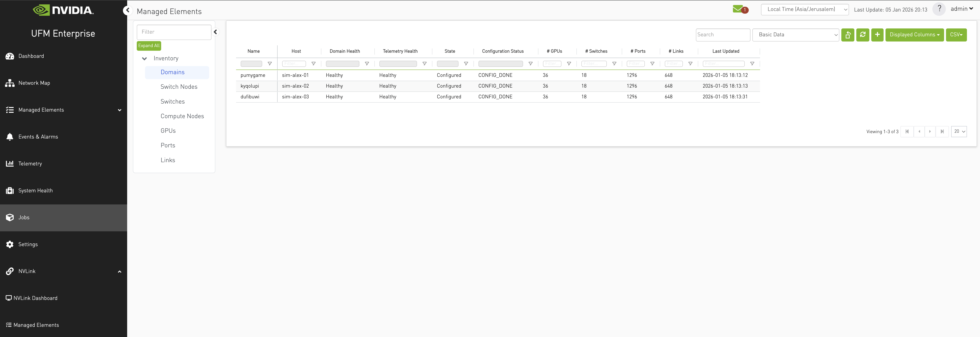This screenshot has height=337, width=980.
Task: Click the Settings gear icon
Action: [x=10, y=245]
